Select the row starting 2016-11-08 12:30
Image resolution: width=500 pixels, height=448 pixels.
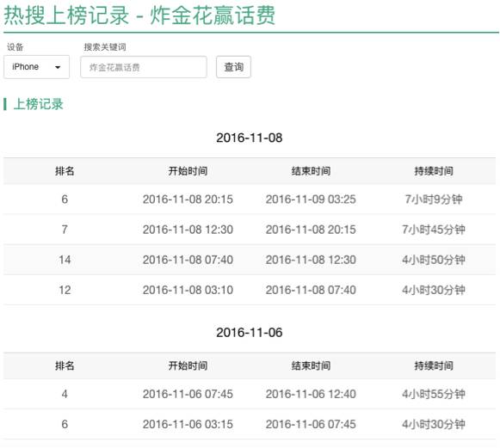pos(250,230)
